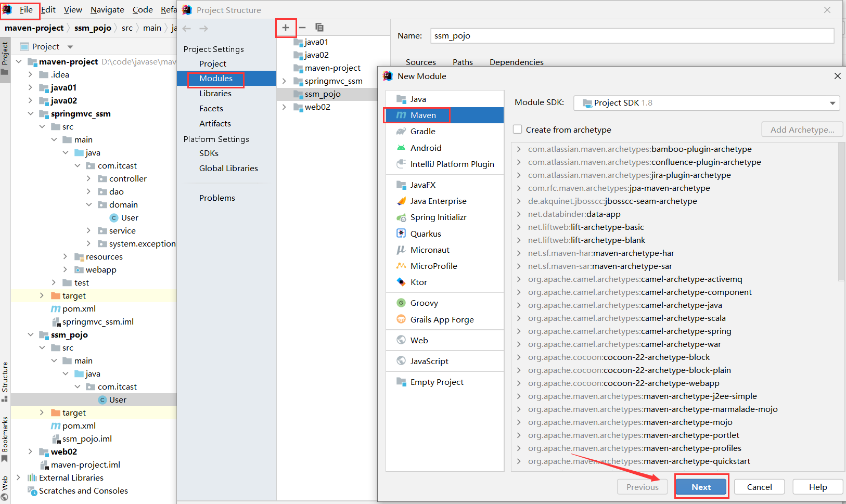Open the Bookmarks tool window
Viewport: 846px width, 504px height.
click(x=5, y=438)
